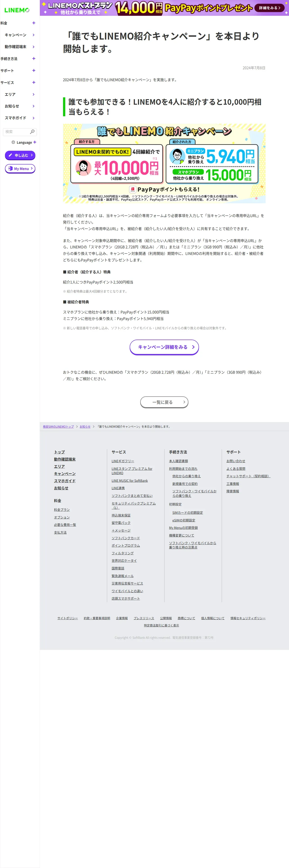Open footer ソフトバンクまとめて支払い link
Screen dimensions: 289x868
[x=132, y=496]
